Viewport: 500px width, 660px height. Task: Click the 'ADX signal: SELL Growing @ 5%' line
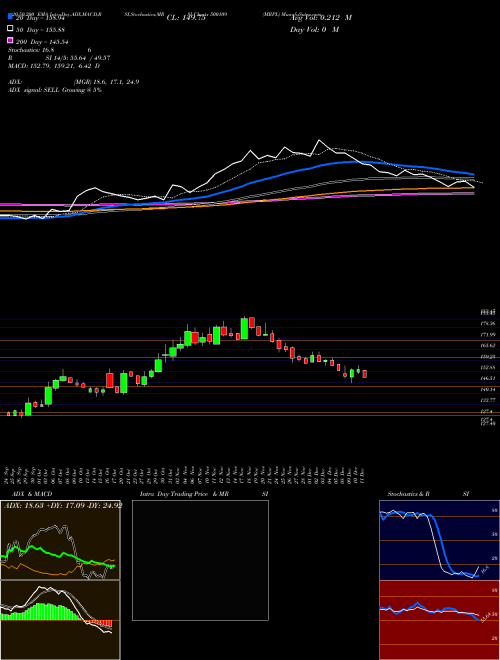coord(55,90)
